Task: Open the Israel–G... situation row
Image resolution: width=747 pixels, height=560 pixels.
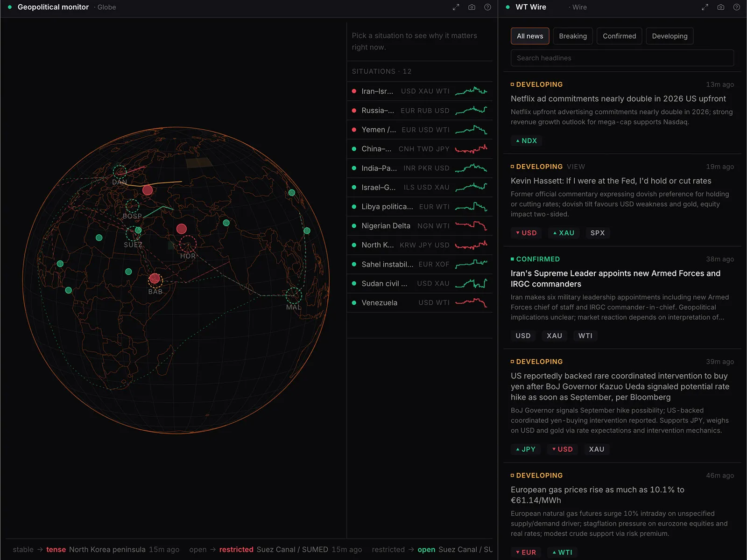Action: point(420,187)
